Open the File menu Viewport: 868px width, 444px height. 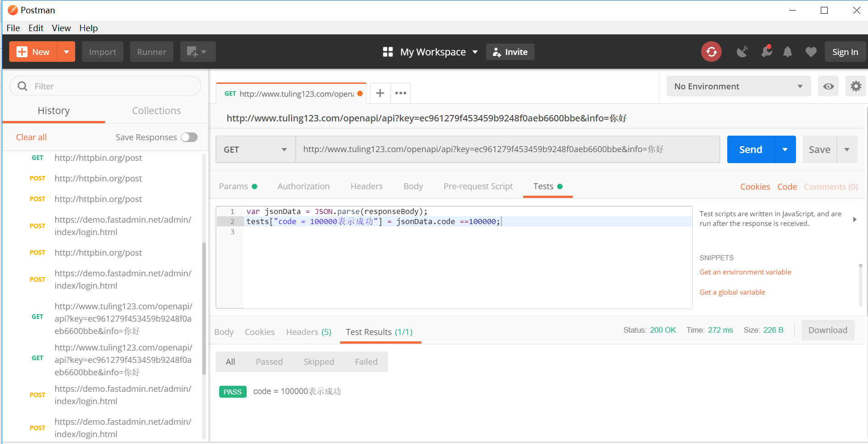click(x=13, y=28)
